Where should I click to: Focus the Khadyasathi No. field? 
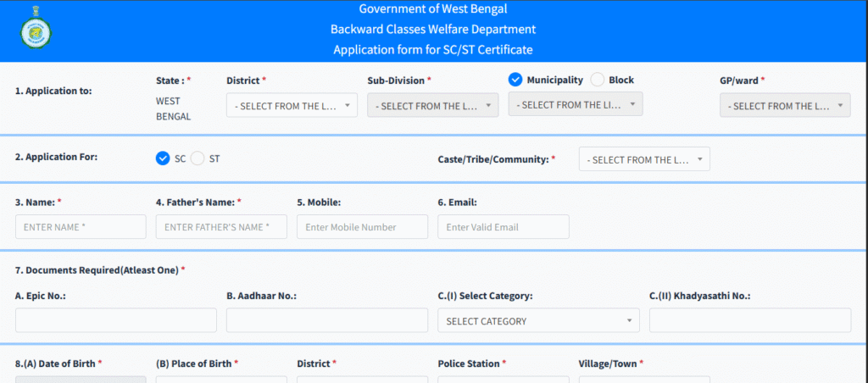(x=750, y=320)
